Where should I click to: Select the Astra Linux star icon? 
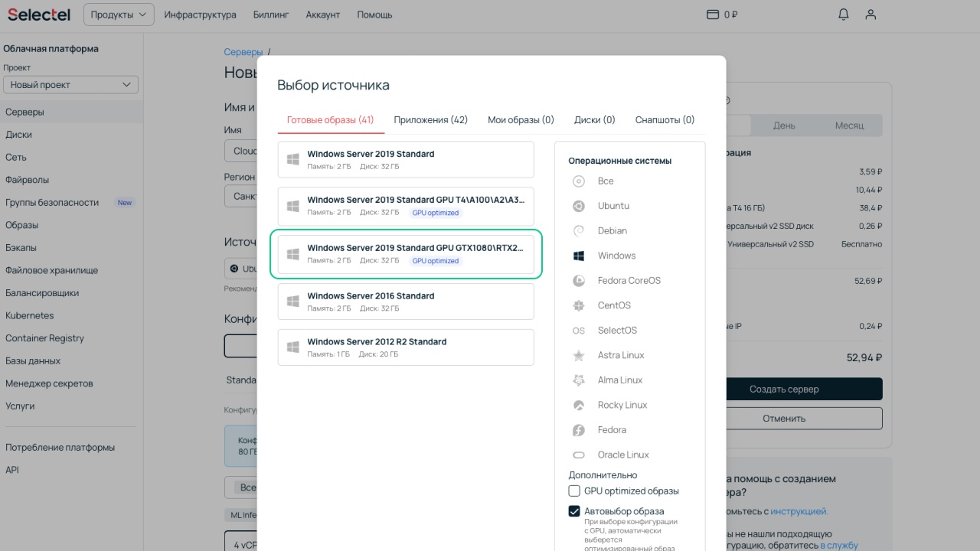click(580, 355)
